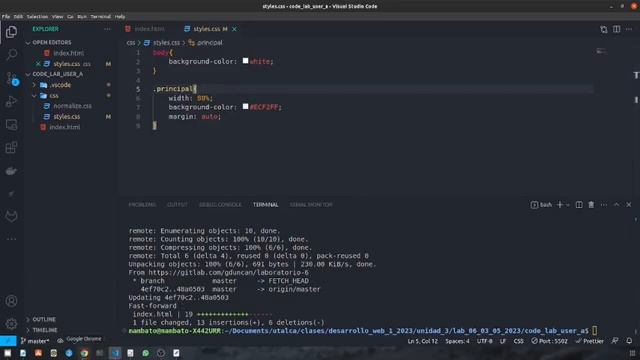Open the Extensions view
The height and width of the screenshot is (360, 640).
click(x=11, y=147)
